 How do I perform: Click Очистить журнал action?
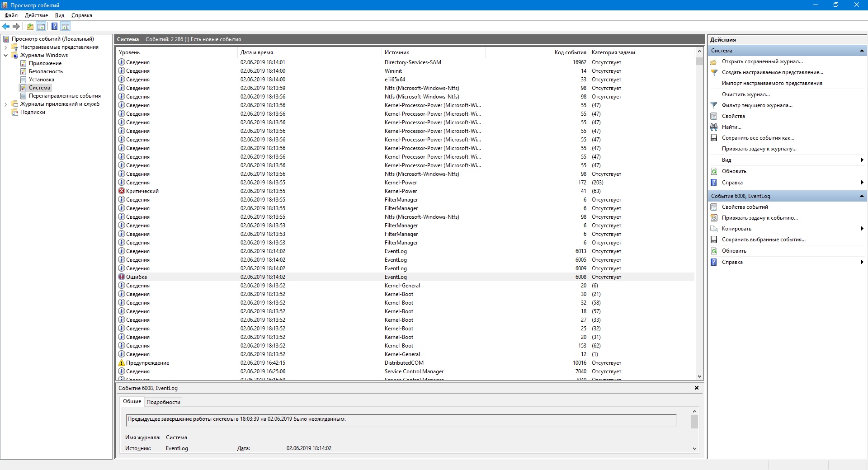(x=745, y=94)
